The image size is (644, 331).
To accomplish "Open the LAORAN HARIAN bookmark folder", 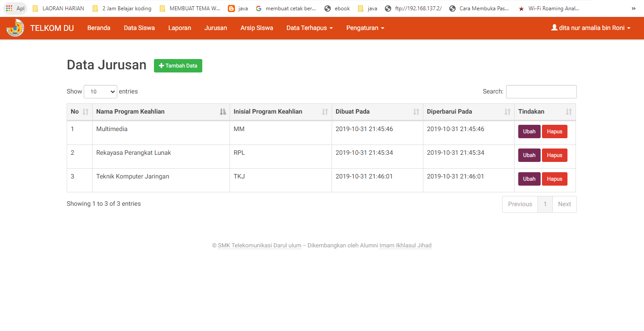I will pyautogui.click(x=58, y=8).
